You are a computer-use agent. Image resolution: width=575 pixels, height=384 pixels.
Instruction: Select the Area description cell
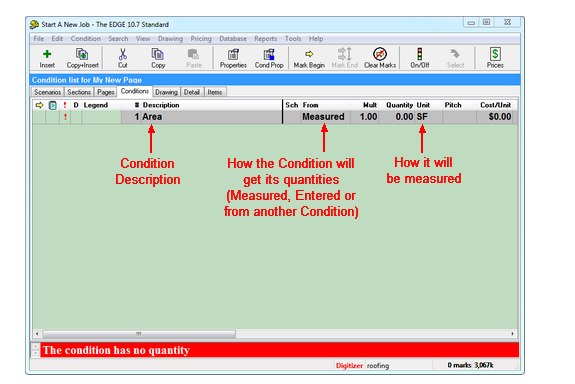211,117
